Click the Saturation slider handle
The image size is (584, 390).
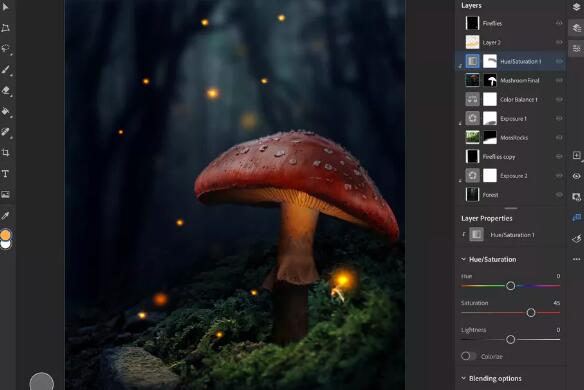click(x=531, y=313)
